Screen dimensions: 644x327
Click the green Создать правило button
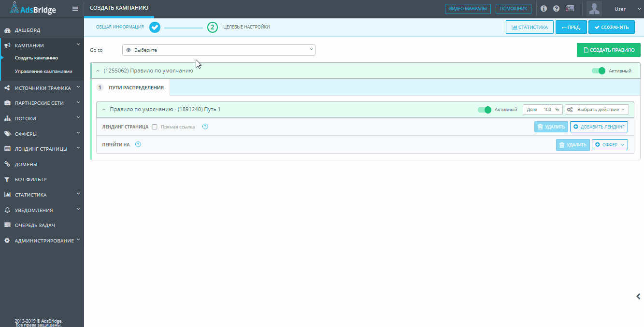coord(609,50)
